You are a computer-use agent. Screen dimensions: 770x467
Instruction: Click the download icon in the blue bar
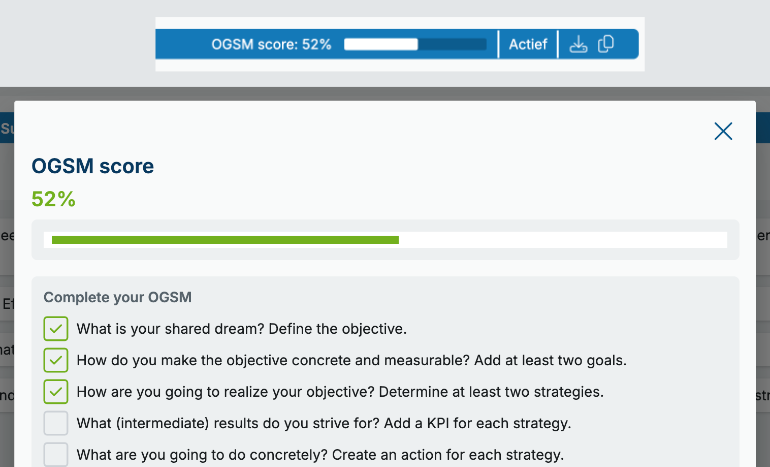click(x=578, y=44)
